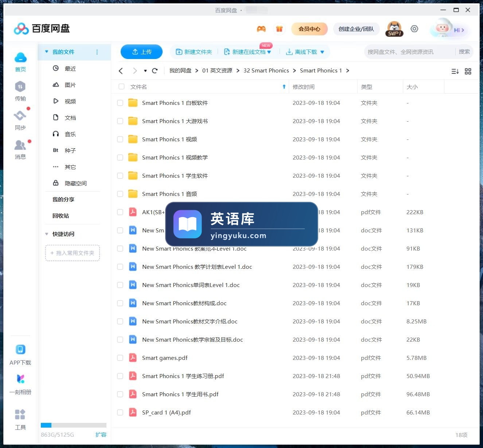Open the 一刻相册 album icon
The width and height of the screenshot is (483, 448).
20,379
